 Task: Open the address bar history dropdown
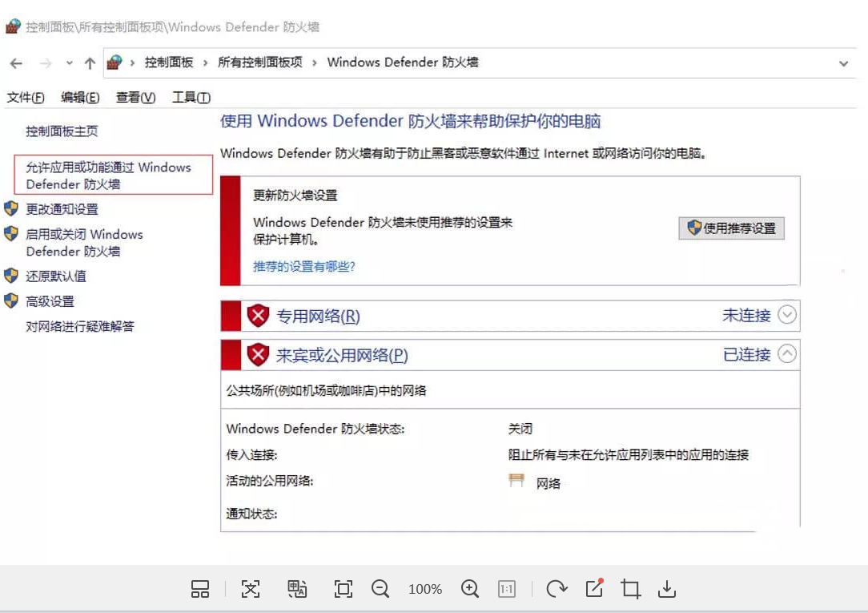click(x=843, y=63)
